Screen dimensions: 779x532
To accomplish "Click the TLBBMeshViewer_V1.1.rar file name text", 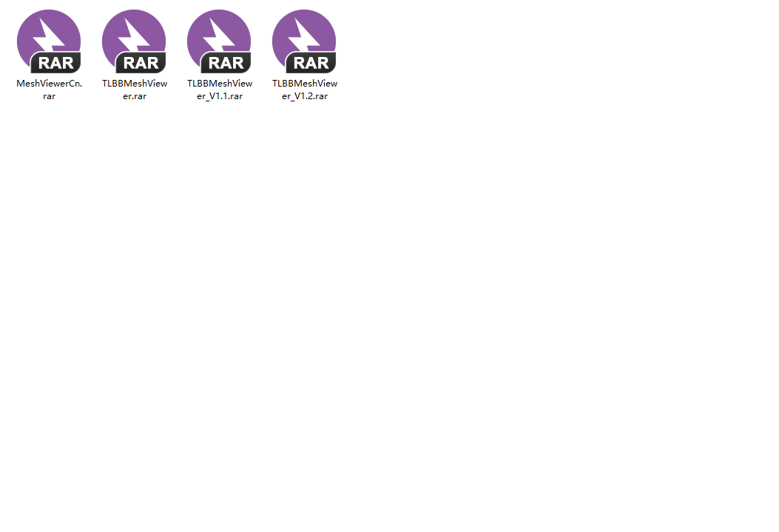I will click(x=219, y=90).
